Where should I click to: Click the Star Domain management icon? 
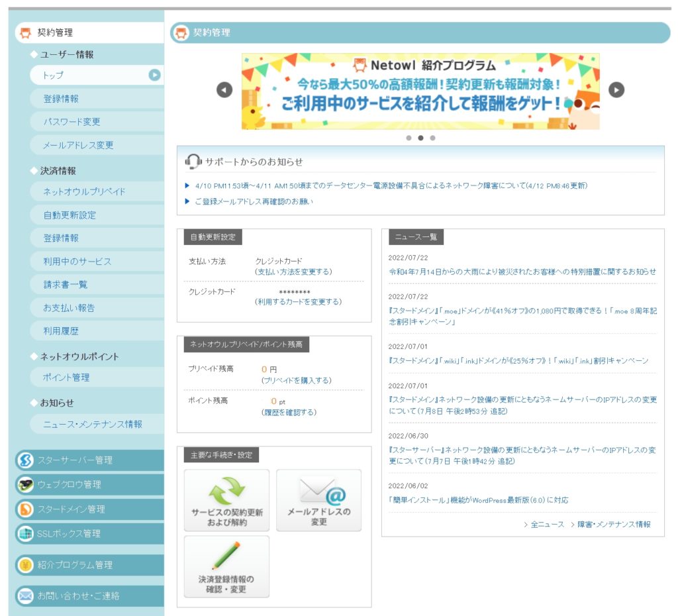25,509
